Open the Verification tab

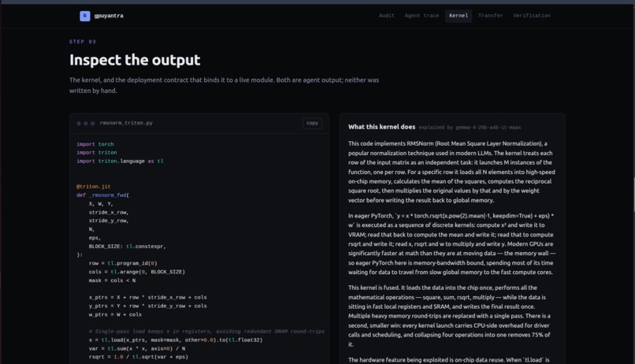532,16
